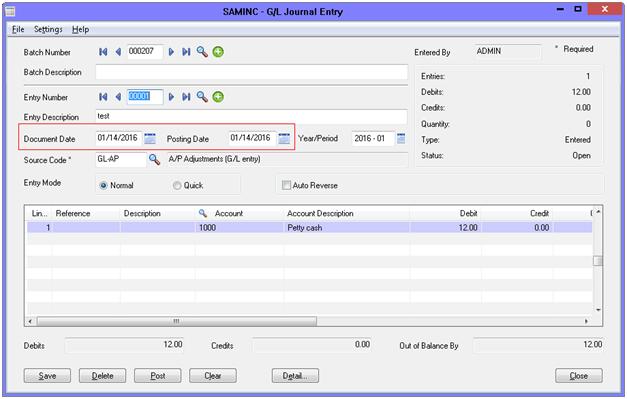Click the Reference column header
627x399 pixels.
pos(86,213)
